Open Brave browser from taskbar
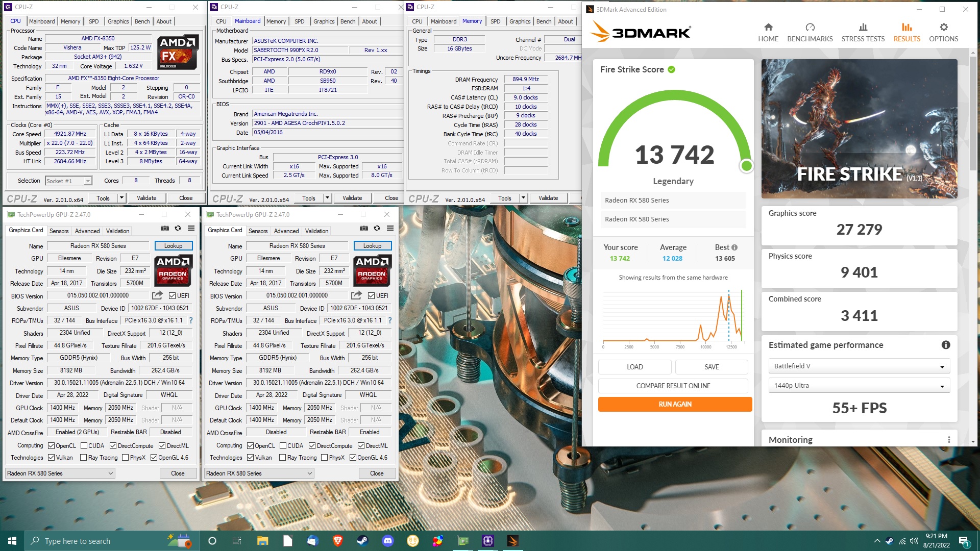The image size is (980, 551). pyautogui.click(x=337, y=541)
